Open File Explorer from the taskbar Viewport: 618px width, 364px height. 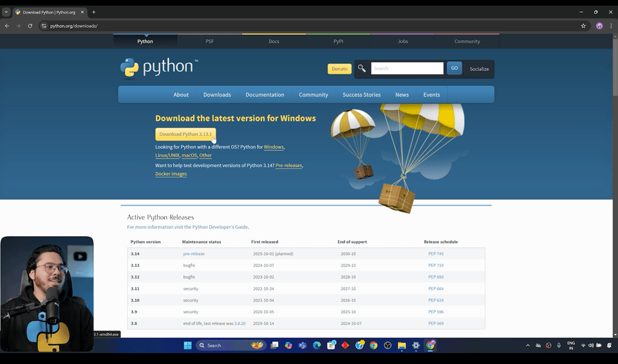(x=402, y=345)
